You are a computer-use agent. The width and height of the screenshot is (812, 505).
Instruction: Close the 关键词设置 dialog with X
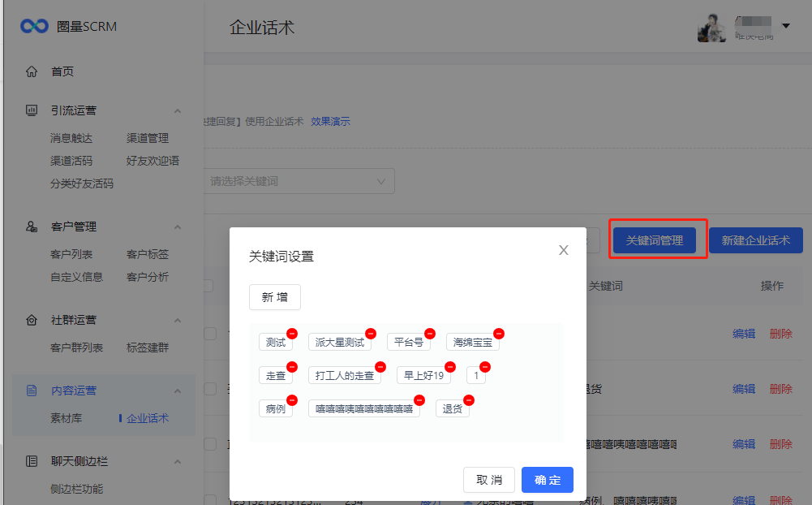(564, 250)
